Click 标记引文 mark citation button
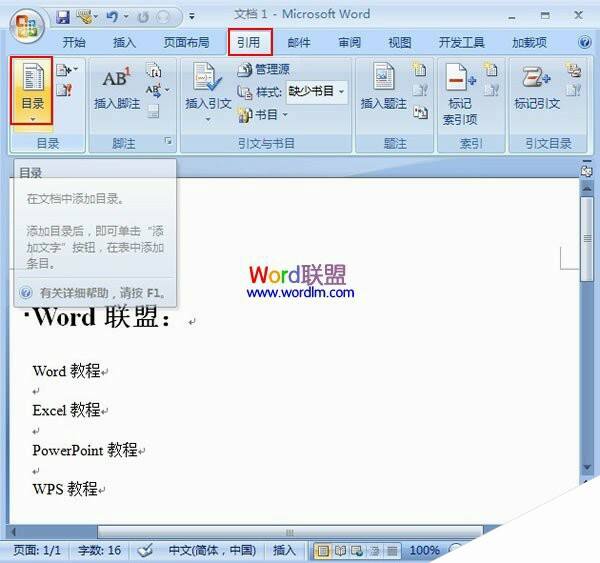The width and height of the screenshot is (600, 563). pyautogui.click(x=537, y=88)
